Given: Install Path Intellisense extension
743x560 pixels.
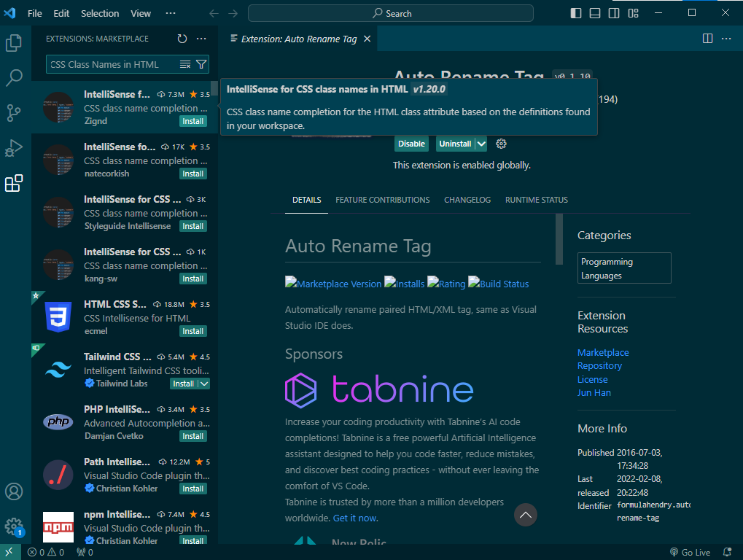Looking at the screenshot, I should pos(192,489).
